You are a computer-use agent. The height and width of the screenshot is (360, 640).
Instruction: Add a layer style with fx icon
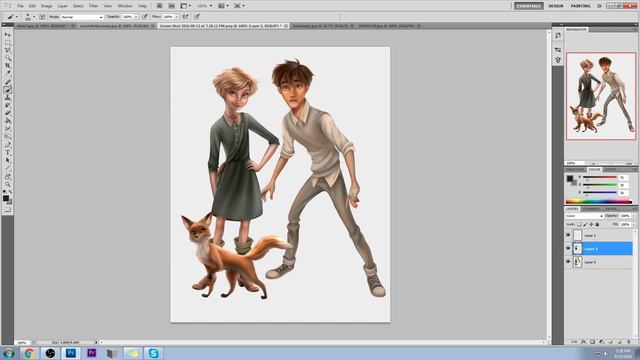tap(584, 342)
